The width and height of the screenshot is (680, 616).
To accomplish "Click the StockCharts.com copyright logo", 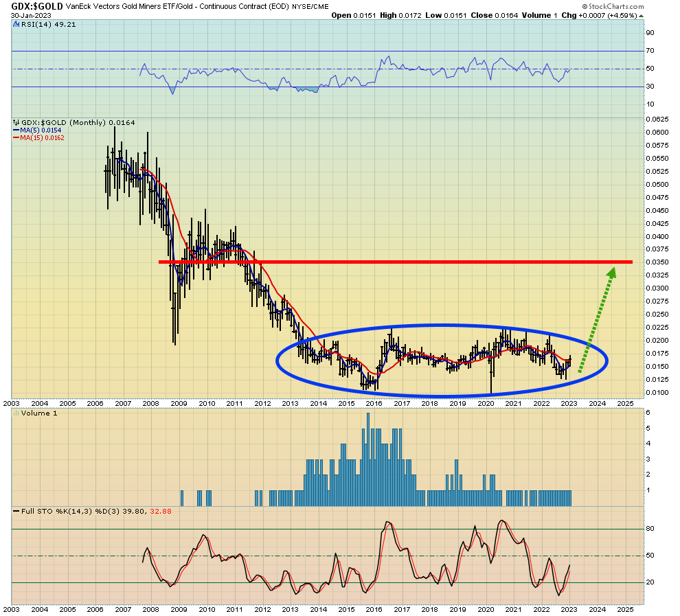I will 613,6.
